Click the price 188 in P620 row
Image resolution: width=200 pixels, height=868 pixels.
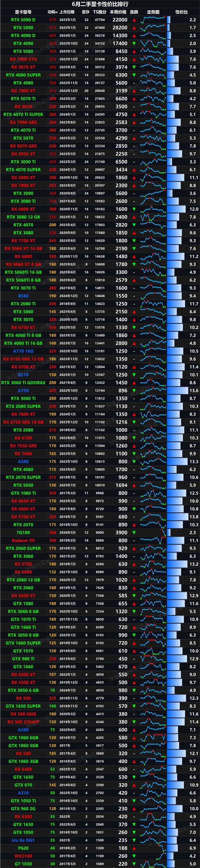click(123, 848)
